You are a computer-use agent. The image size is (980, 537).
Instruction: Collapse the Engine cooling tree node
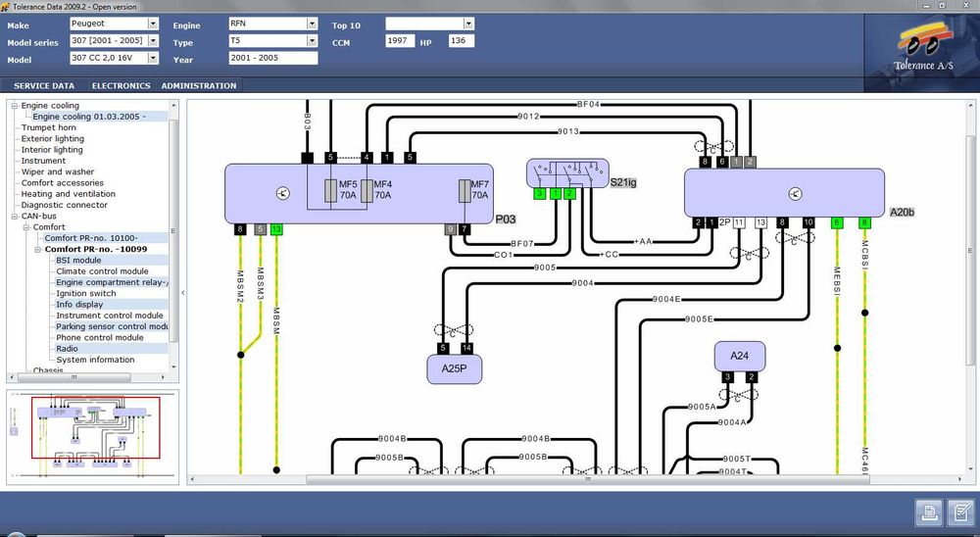(x=15, y=106)
